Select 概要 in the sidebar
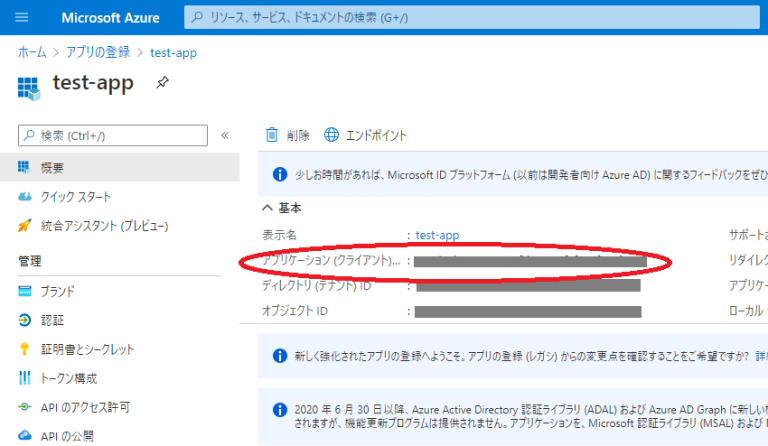 [120, 167]
